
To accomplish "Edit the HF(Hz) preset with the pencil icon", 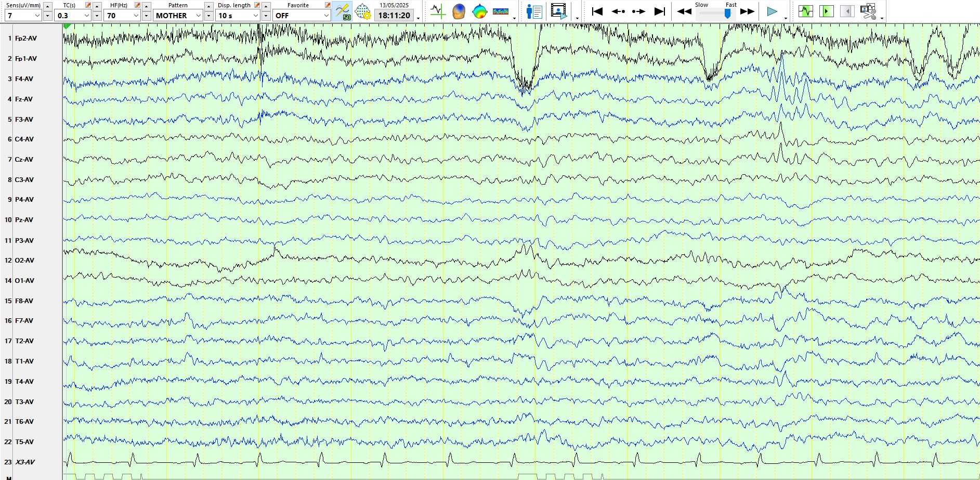I will (x=137, y=5).
